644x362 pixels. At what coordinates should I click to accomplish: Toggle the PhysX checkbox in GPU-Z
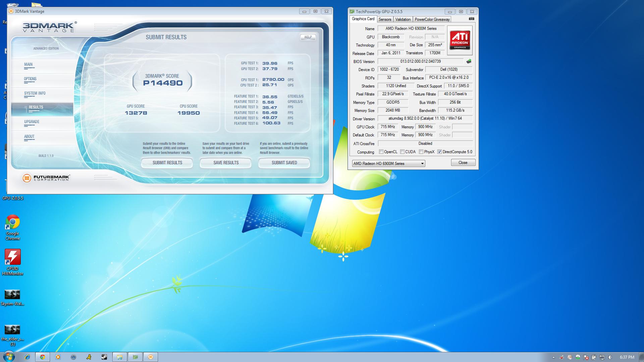(x=421, y=152)
